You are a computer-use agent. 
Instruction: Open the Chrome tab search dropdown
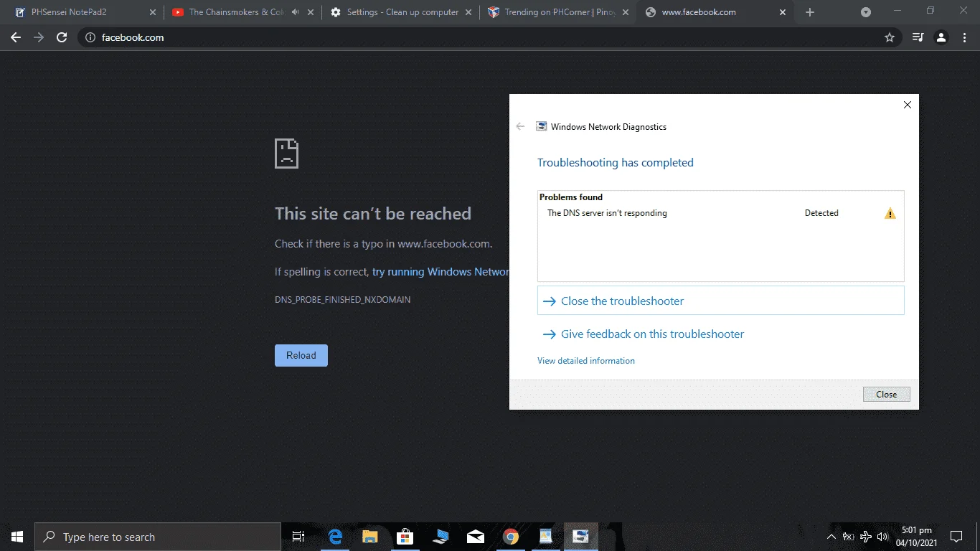[x=866, y=12]
